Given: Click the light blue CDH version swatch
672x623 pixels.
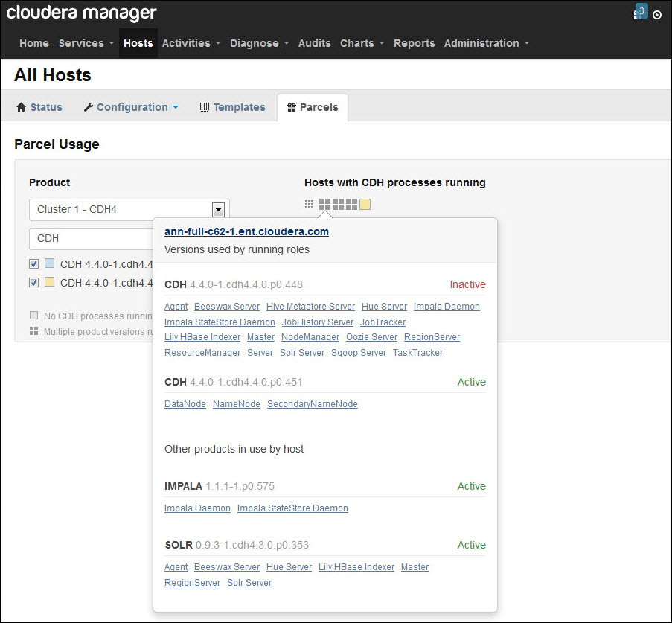Looking at the screenshot, I should (x=49, y=263).
